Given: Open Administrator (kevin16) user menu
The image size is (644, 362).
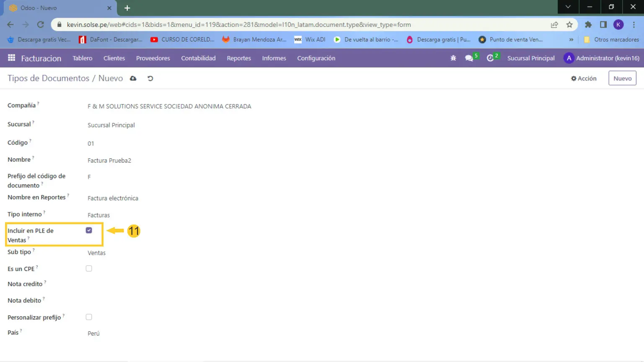Looking at the screenshot, I should tap(601, 58).
